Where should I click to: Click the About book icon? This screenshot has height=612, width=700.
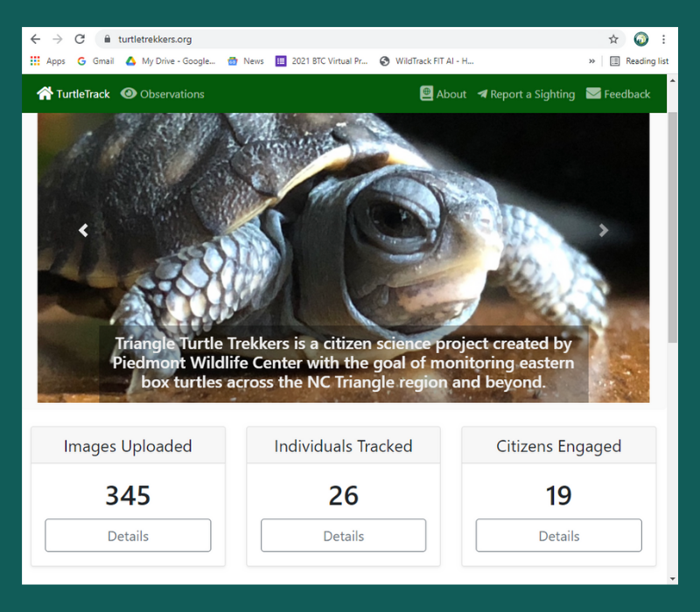click(426, 94)
